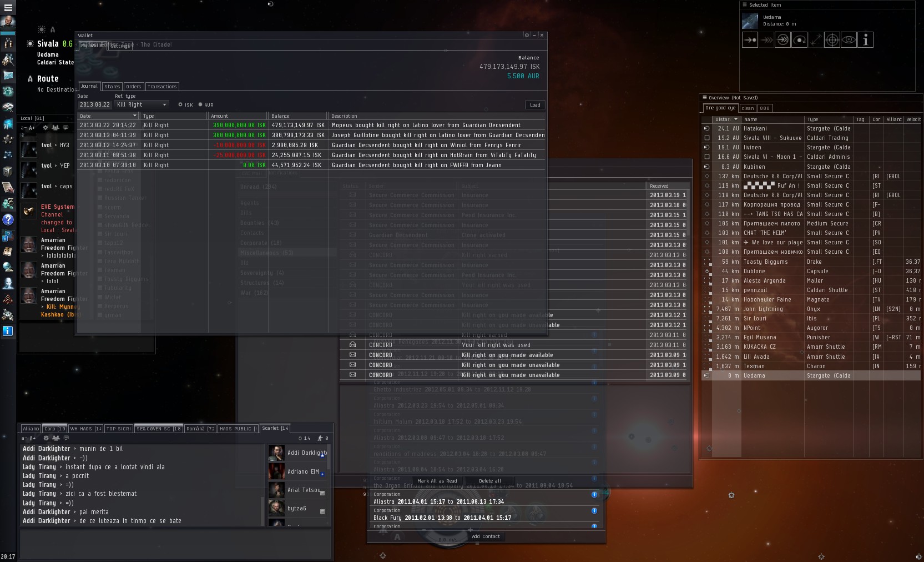Open the Ref. type Kill Right dropdown

[x=142, y=104]
